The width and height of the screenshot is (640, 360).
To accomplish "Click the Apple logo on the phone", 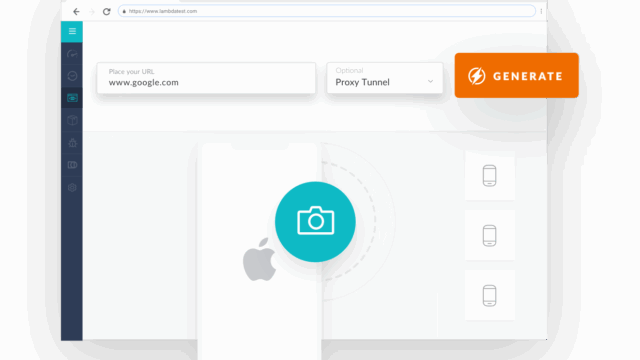I will tap(259, 260).
